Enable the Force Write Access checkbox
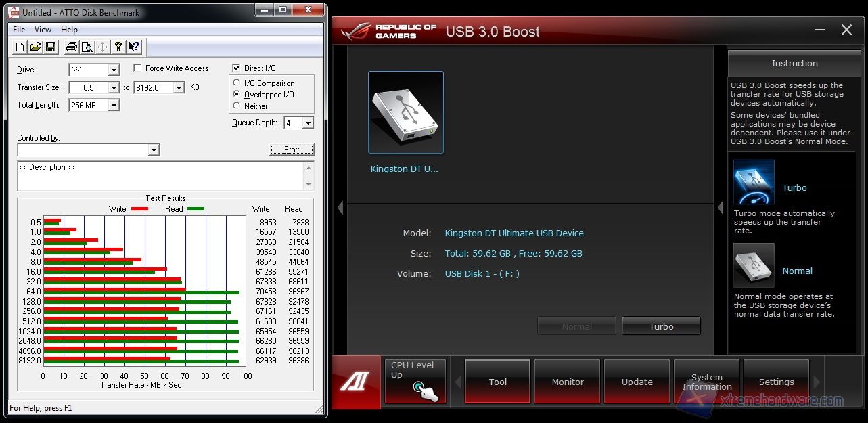 (137, 68)
